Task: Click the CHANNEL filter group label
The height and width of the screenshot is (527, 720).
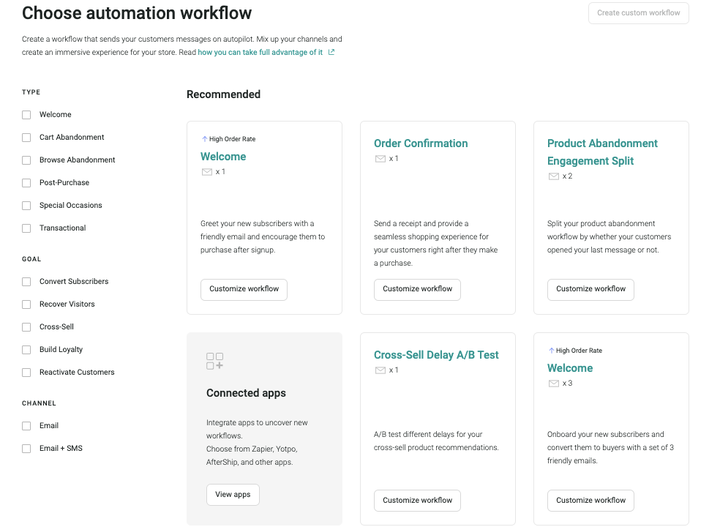Action: pos(39,403)
